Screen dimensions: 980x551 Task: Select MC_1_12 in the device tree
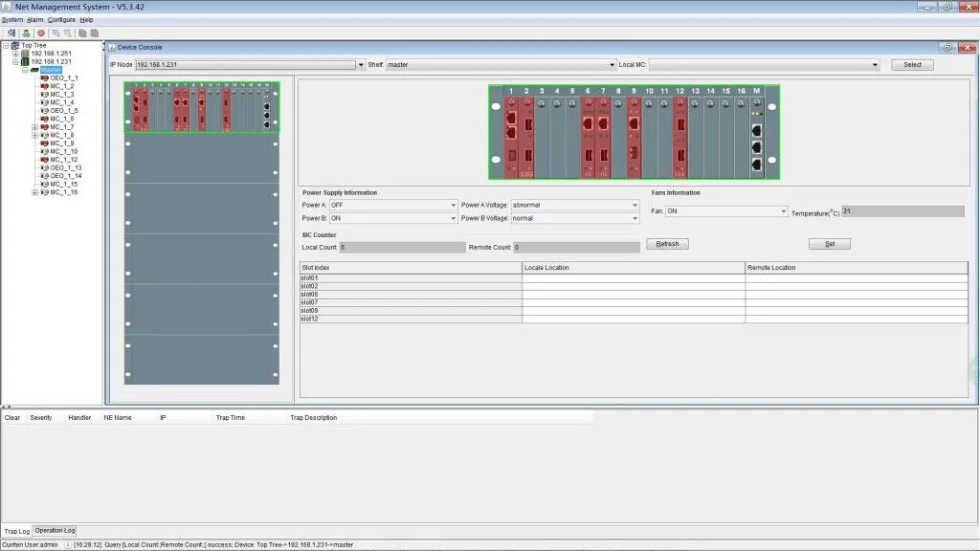point(63,159)
